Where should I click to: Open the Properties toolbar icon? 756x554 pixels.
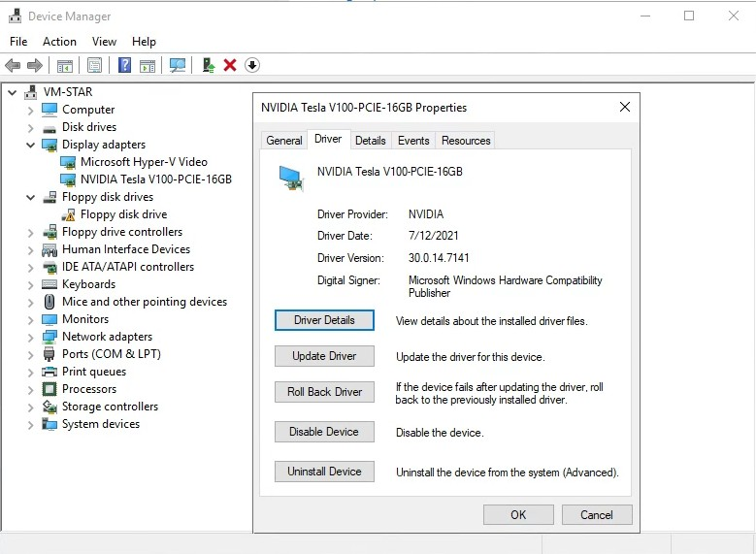(94, 65)
